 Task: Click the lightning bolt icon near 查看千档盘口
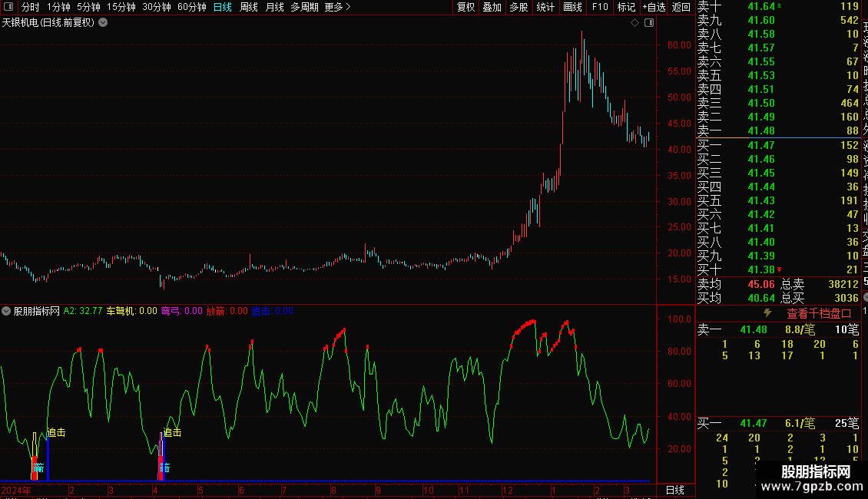(x=767, y=312)
